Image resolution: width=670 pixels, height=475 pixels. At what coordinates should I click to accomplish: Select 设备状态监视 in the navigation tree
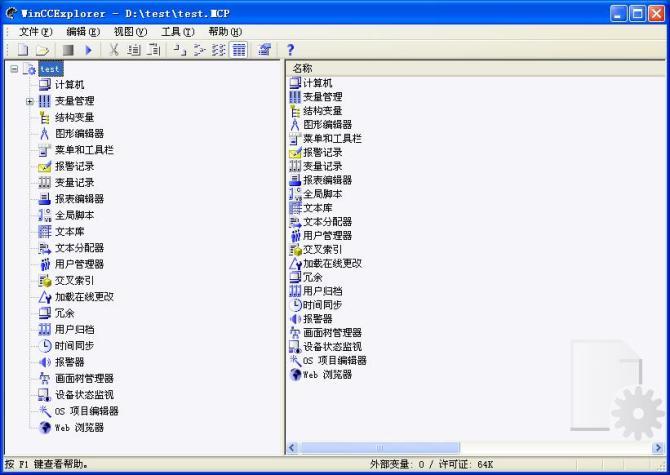click(84, 395)
